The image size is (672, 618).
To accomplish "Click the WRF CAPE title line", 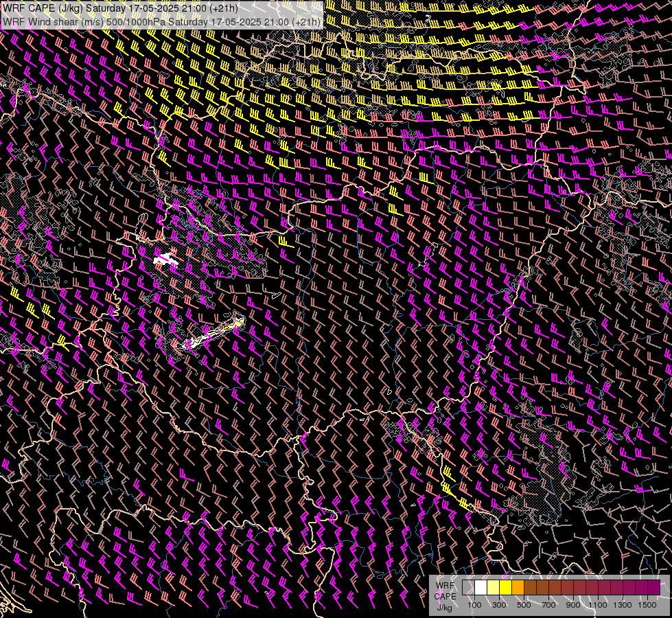I will [x=120, y=8].
